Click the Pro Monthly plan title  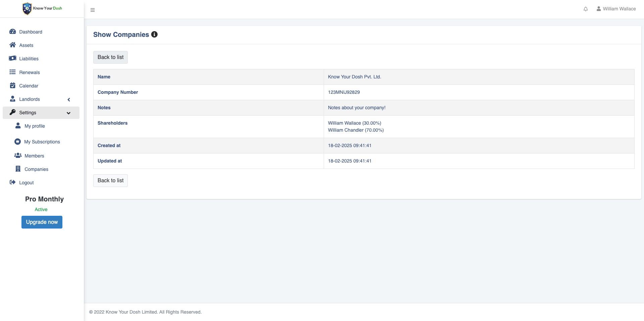tap(44, 199)
